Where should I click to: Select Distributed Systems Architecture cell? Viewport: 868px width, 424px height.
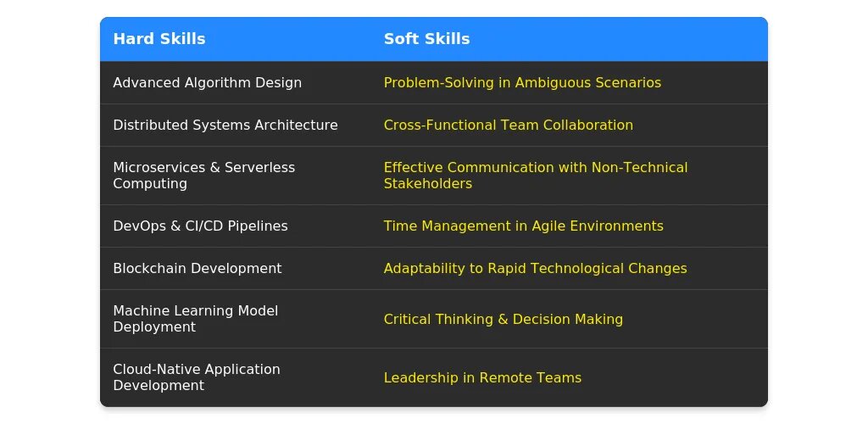(225, 126)
